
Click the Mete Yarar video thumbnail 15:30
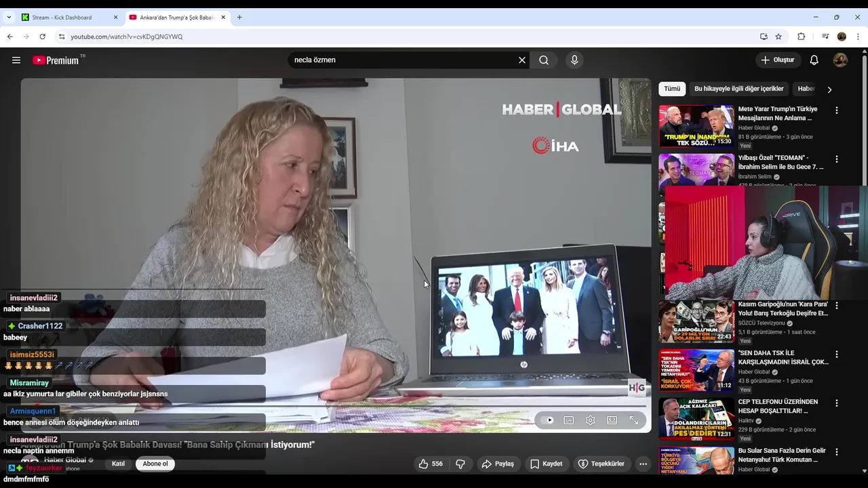click(x=696, y=126)
